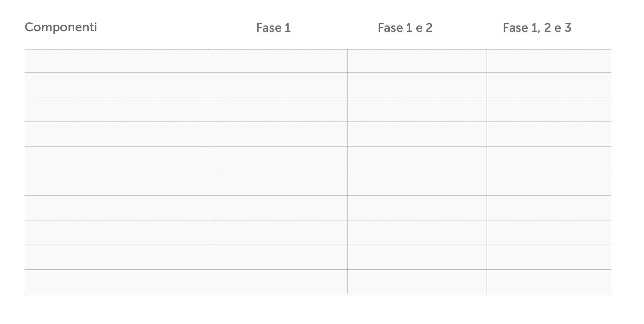This screenshot has height=324, width=644.
Task: Select last row cell in Componenti column
Action: click(116, 282)
